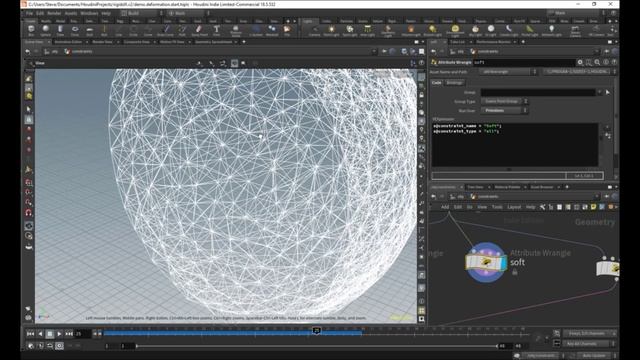Click the current frame marker 25

pos(317,331)
